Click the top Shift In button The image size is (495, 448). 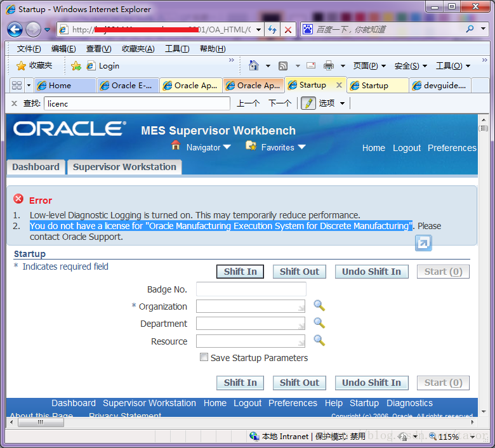[x=241, y=272]
